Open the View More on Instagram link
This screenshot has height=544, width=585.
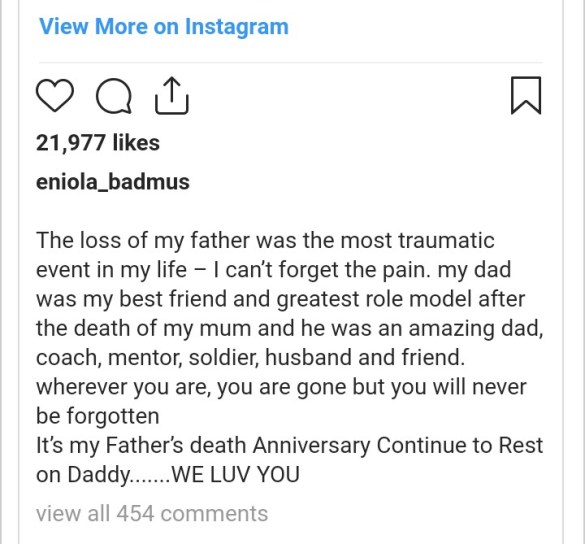click(x=164, y=27)
